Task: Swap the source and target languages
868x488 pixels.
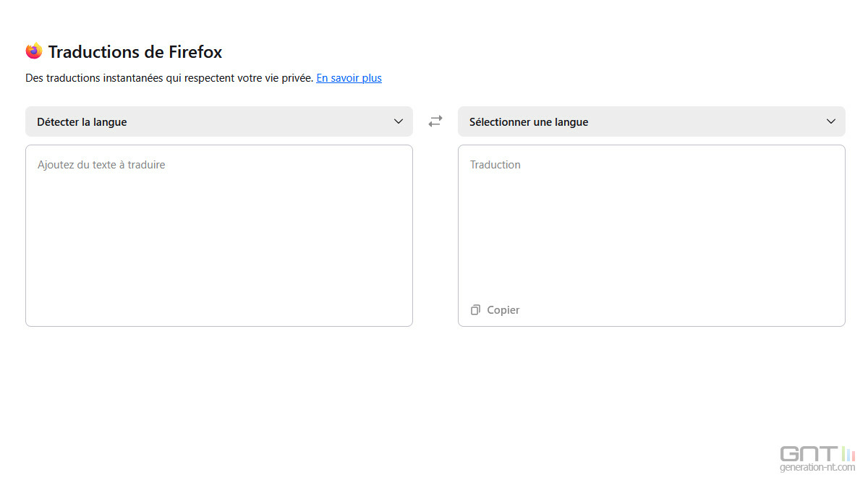Action: tap(435, 121)
